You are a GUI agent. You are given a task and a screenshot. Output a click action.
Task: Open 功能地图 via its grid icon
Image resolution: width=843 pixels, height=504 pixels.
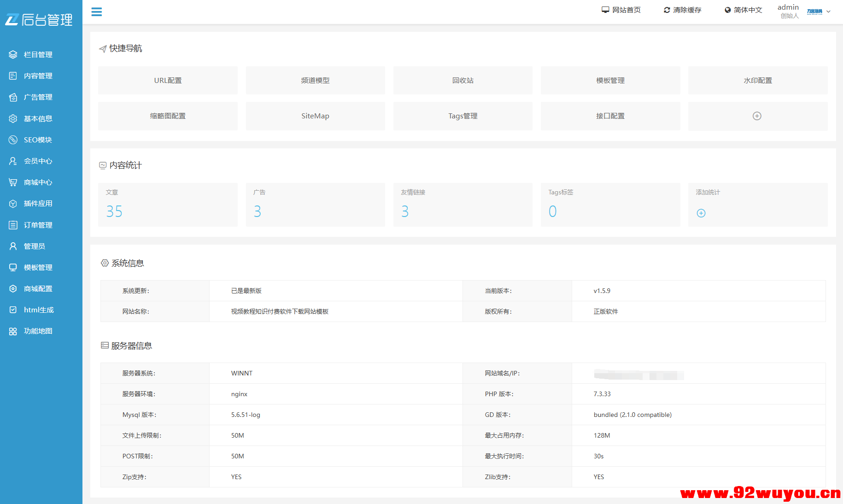(12, 331)
